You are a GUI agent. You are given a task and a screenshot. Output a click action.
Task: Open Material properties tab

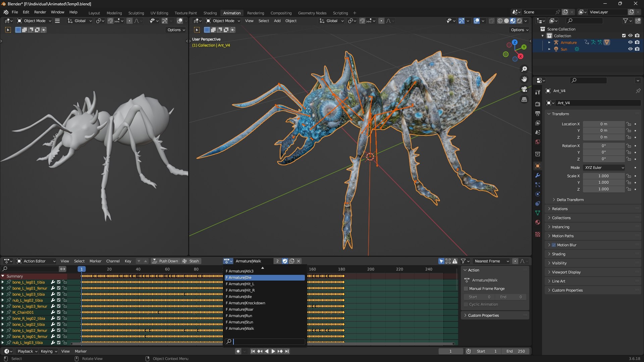point(538,222)
